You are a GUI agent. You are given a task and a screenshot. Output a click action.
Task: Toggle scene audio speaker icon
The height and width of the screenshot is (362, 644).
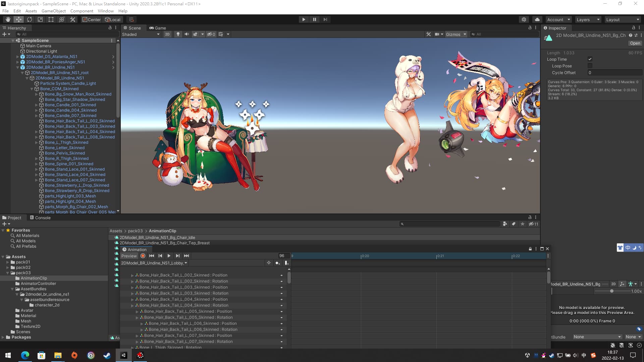187,34
